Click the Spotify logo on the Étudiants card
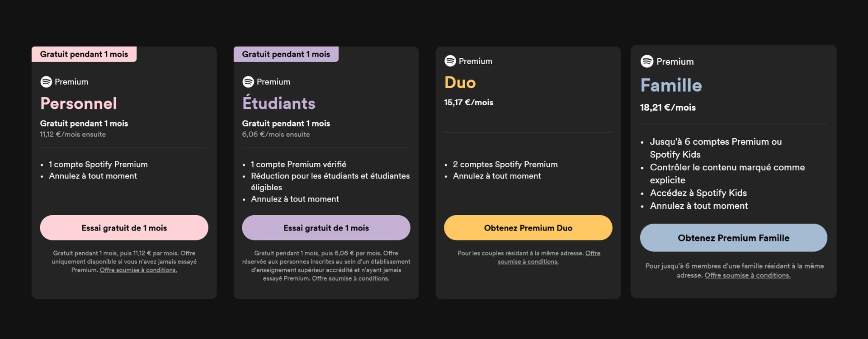This screenshot has width=868, height=339. [x=248, y=82]
